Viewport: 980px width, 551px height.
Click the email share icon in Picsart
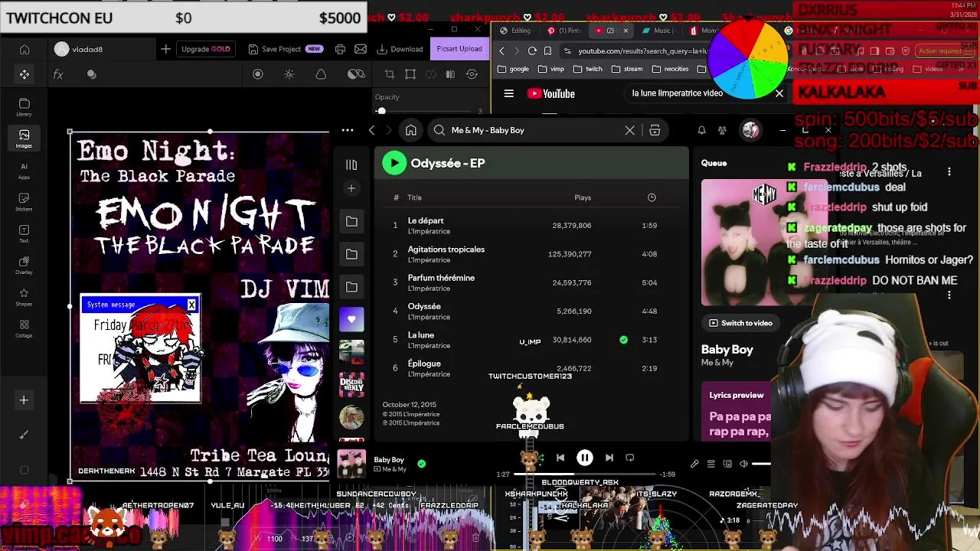pos(361,49)
